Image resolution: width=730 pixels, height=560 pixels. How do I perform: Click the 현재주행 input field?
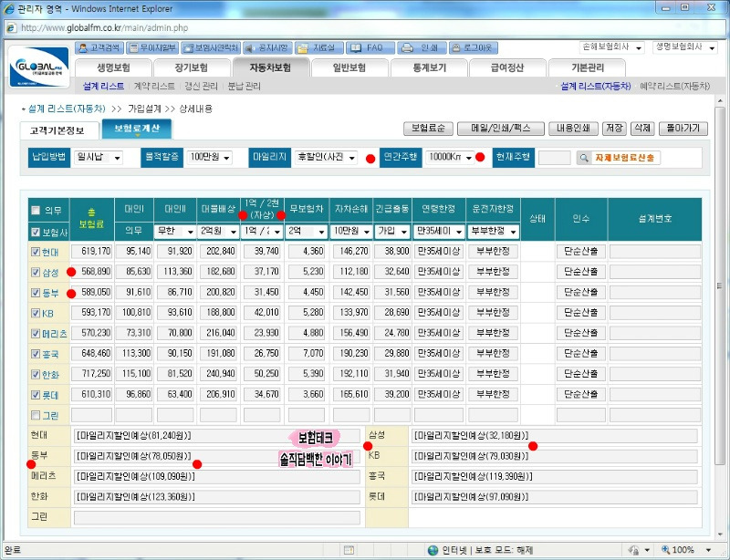point(554,158)
